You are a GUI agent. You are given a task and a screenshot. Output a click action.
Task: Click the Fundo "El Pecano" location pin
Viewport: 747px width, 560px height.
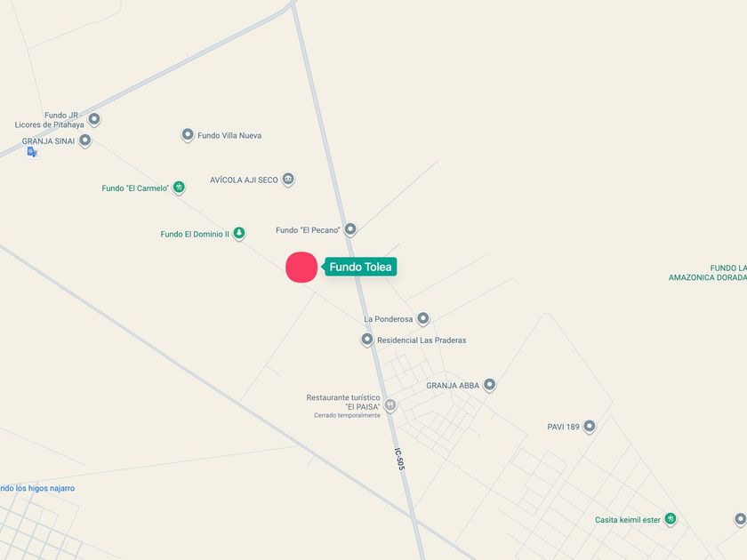pos(350,229)
